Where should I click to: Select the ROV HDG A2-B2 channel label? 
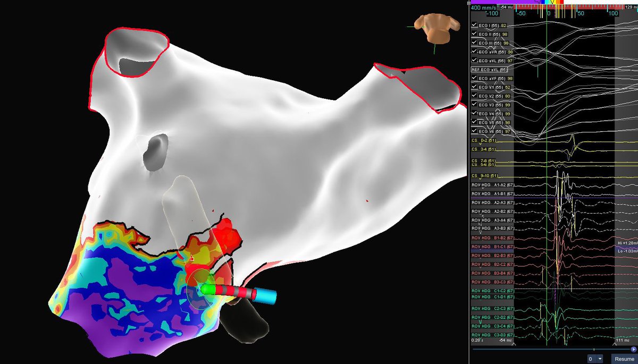tap(492, 211)
